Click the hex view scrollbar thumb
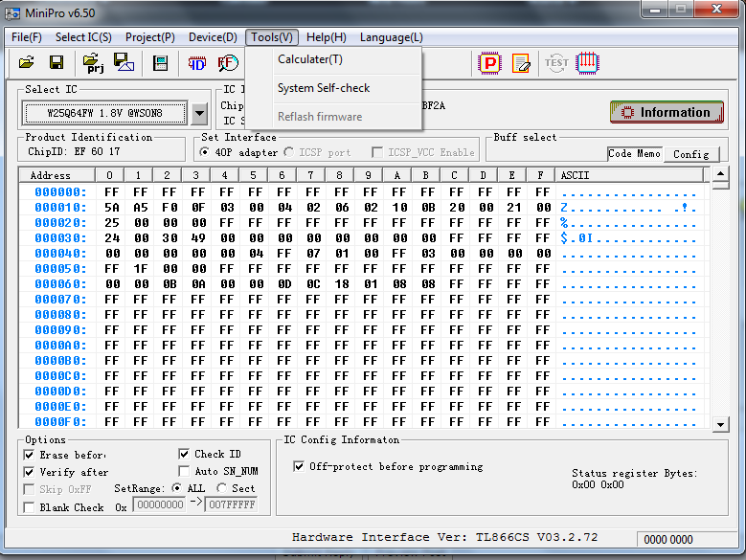 [720, 185]
